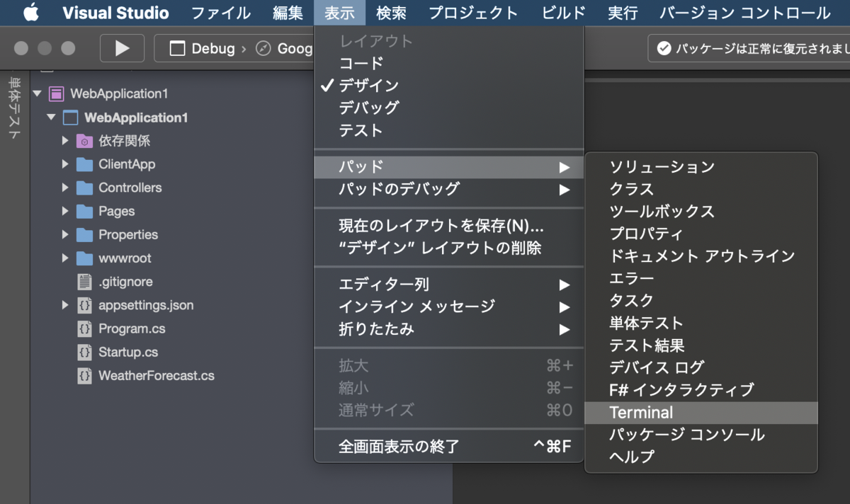Image resolution: width=850 pixels, height=504 pixels.
Task: Collapse the WebApplication1 solution node
Action: click(x=37, y=93)
